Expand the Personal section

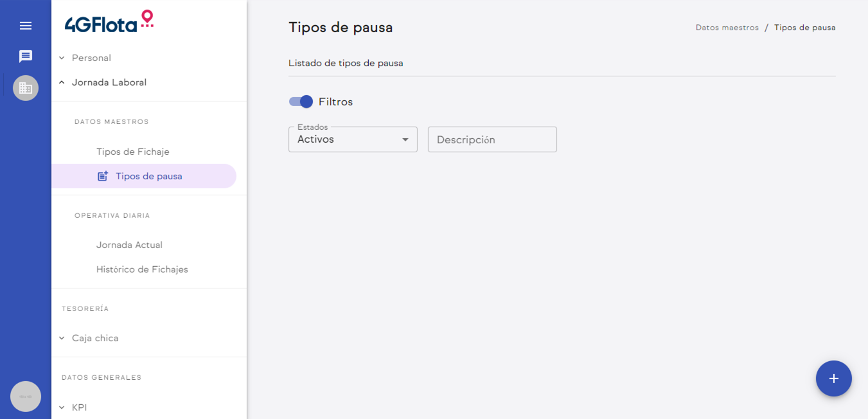[91, 58]
